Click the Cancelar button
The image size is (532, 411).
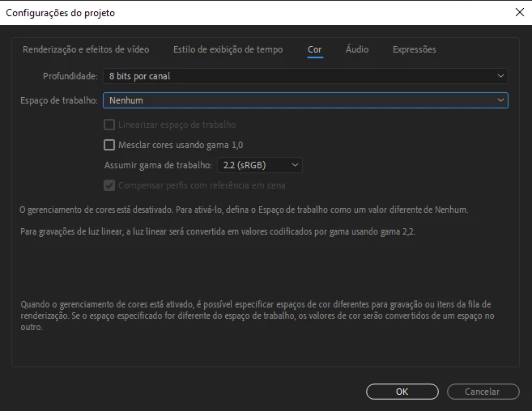[x=483, y=392]
